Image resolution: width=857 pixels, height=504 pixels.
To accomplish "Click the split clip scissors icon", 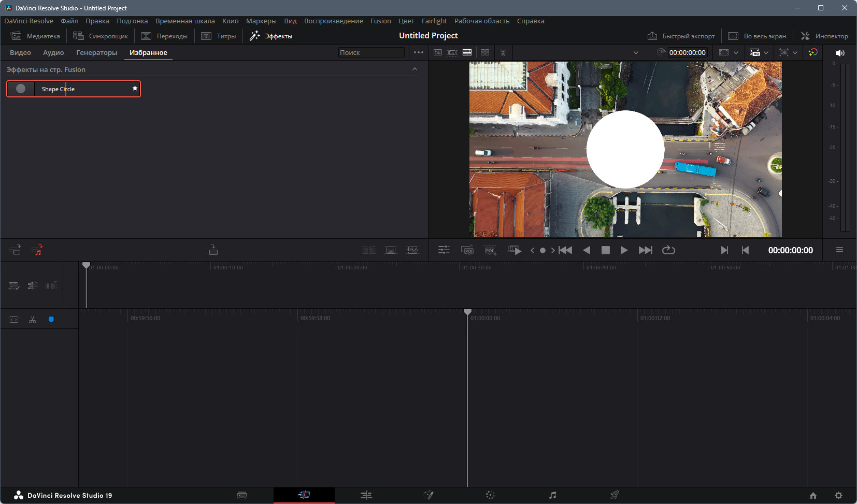I will pos(33,320).
